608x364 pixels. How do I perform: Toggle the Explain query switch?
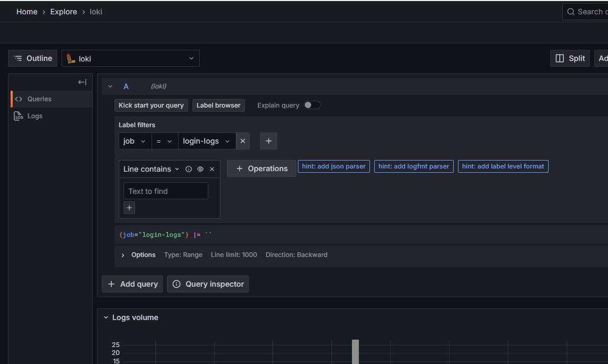[312, 105]
